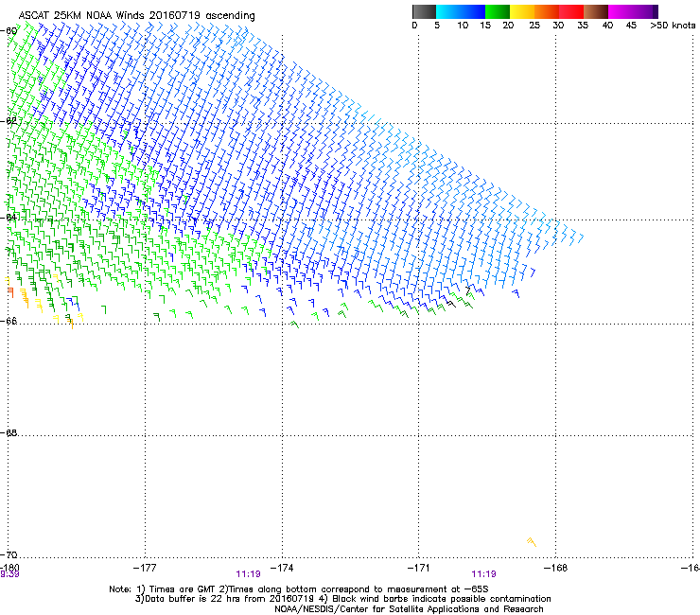Click the '-171' longitude label

pos(419,568)
